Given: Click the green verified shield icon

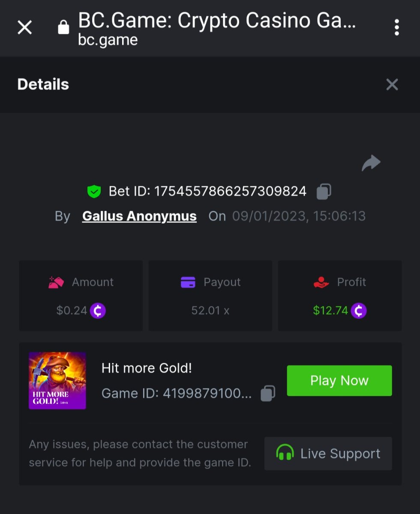Looking at the screenshot, I should pos(94,191).
